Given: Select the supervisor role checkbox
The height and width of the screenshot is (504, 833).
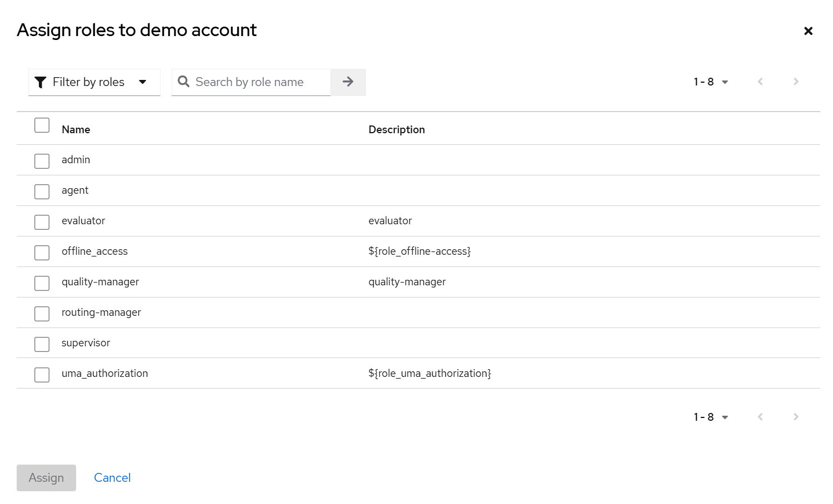Looking at the screenshot, I should point(42,344).
